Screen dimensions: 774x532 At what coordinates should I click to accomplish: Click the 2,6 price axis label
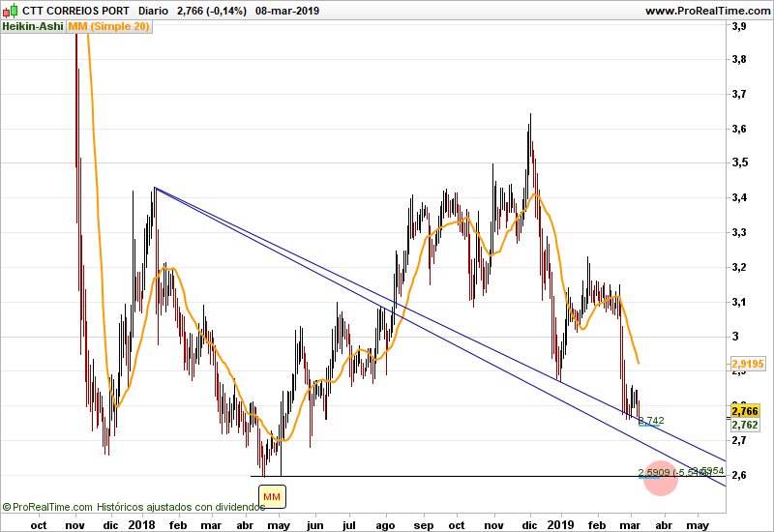pos(739,475)
